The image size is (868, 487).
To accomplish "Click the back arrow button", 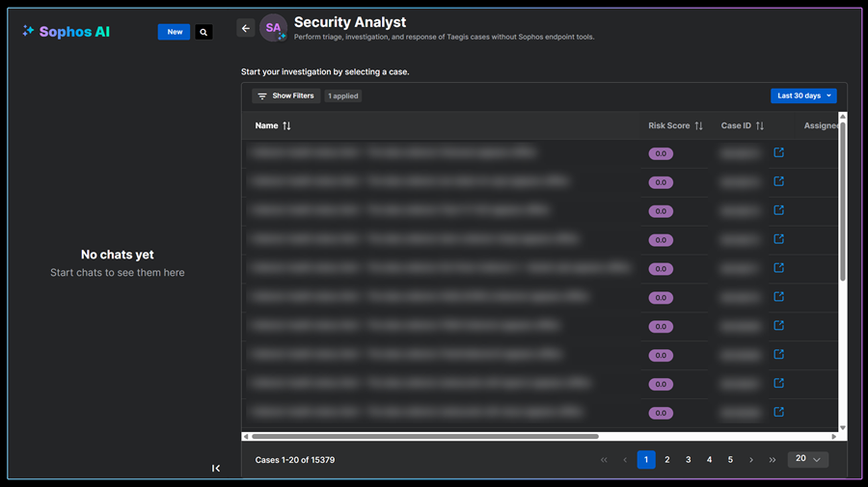I will (246, 29).
